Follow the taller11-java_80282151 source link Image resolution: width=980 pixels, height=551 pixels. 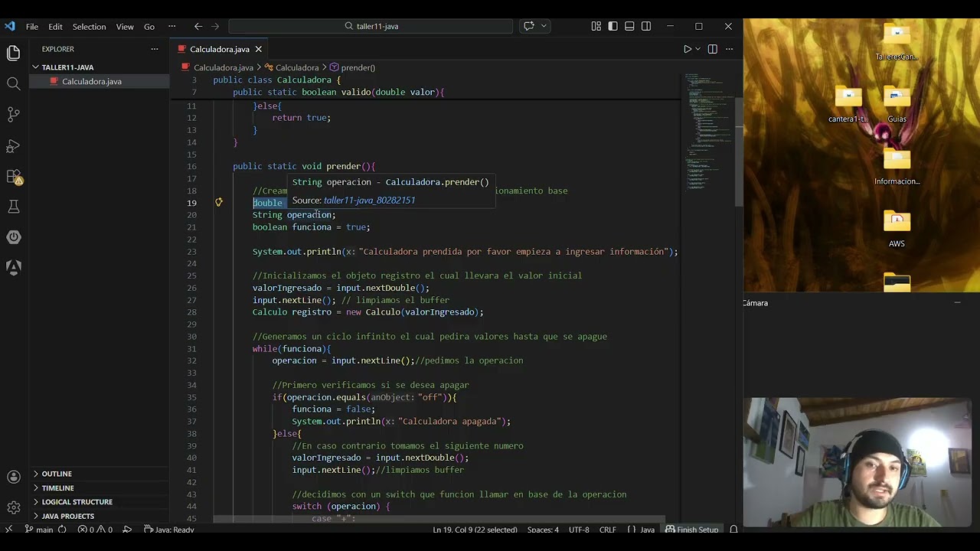point(369,201)
